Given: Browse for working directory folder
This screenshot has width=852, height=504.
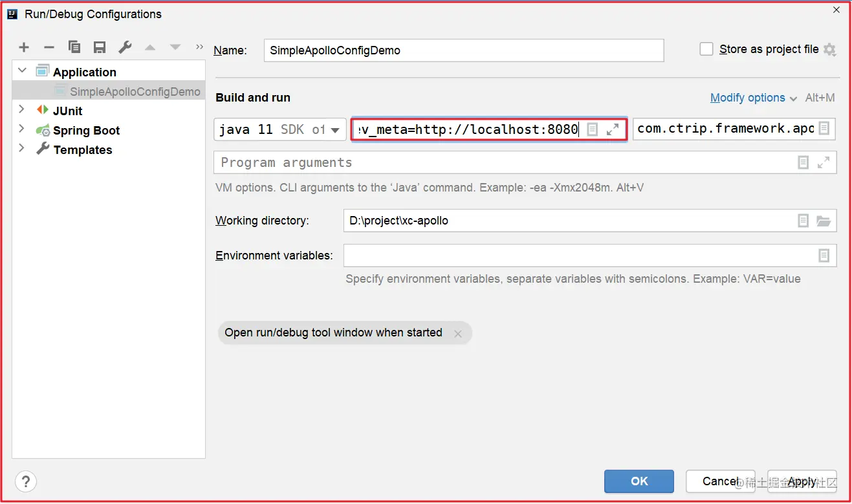Looking at the screenshot, I should click(824, 221).
